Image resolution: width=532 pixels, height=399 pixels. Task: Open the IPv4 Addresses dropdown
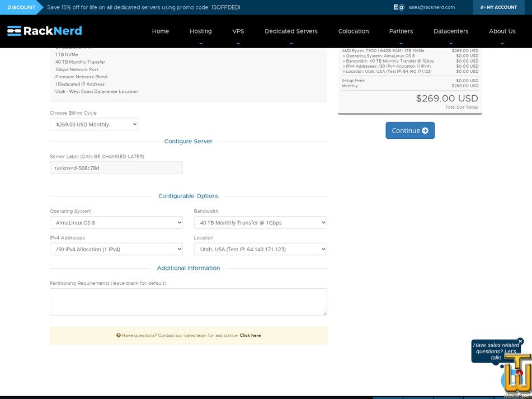tap(116, 248)
